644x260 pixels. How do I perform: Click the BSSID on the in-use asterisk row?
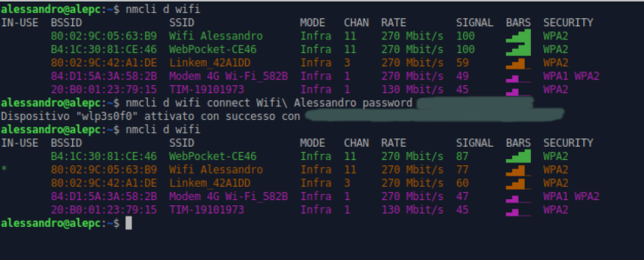103,170
